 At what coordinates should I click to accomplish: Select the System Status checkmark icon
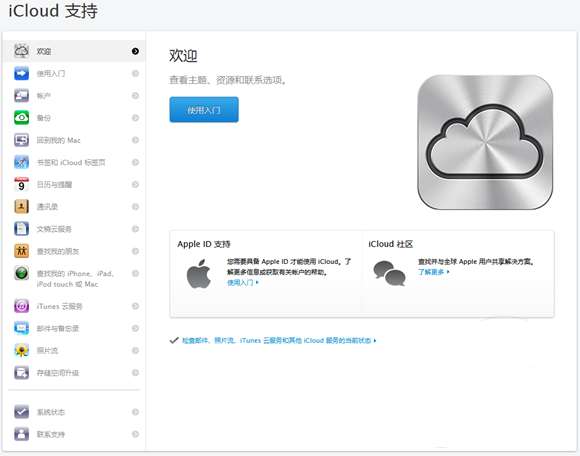21,412
